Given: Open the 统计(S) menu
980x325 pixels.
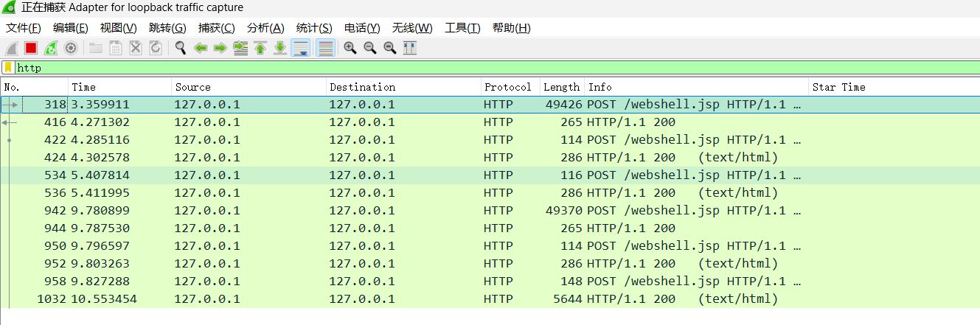Looking at the screenshot, I should 313,28.
